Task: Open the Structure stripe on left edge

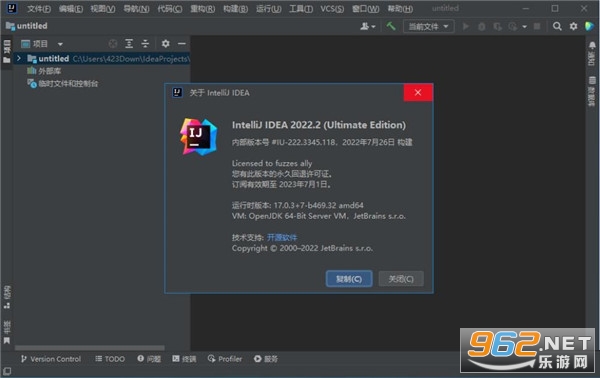Action: point(7,297)
